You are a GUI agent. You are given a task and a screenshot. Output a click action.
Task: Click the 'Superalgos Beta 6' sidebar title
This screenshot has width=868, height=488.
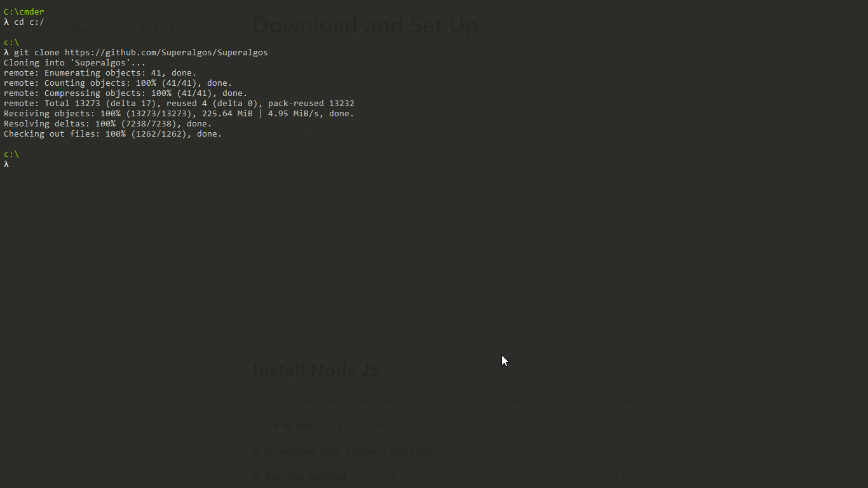coord(123,29)
